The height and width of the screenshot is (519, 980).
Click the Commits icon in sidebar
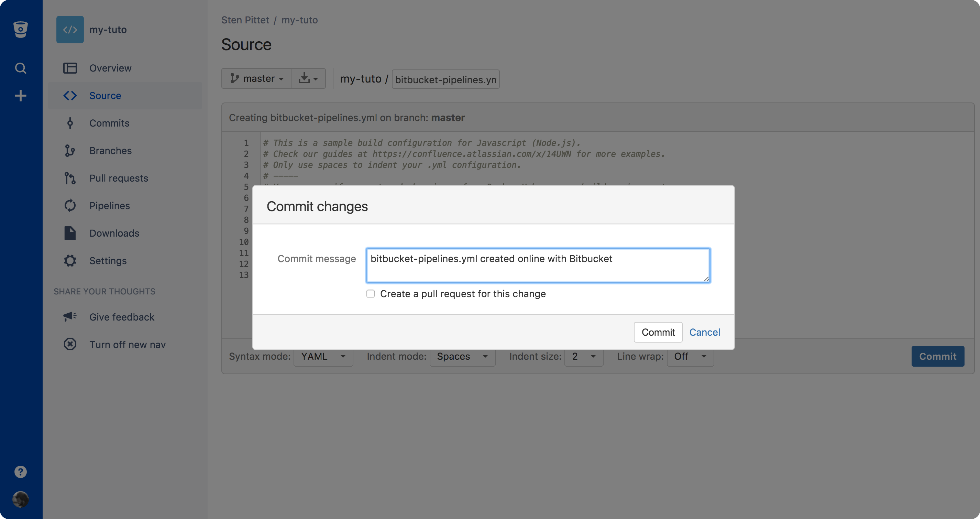(70, 122)
